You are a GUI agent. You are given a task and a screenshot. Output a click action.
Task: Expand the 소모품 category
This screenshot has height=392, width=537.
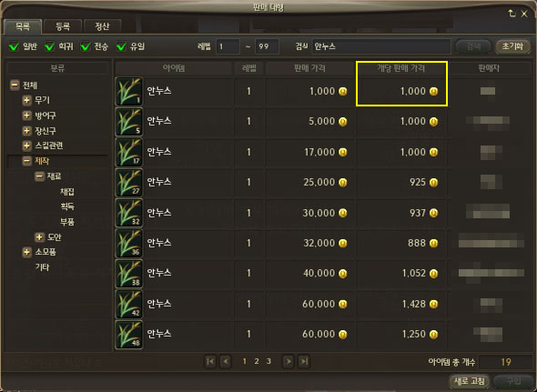tap(26, 252)
